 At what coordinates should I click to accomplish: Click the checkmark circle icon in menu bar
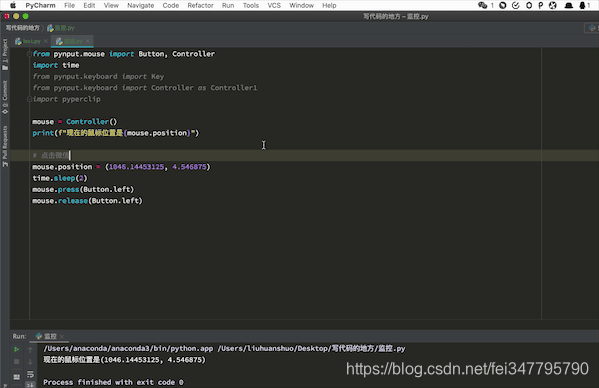(x=516, y=5)
